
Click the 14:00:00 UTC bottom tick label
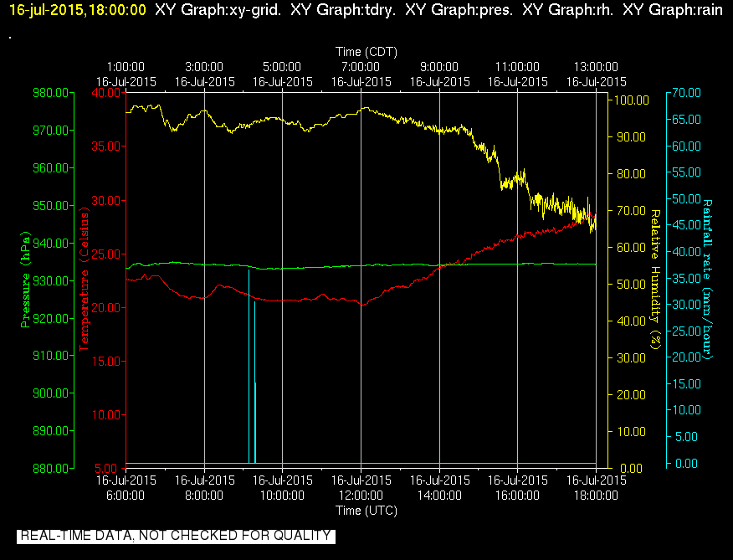tap(439, 496)
